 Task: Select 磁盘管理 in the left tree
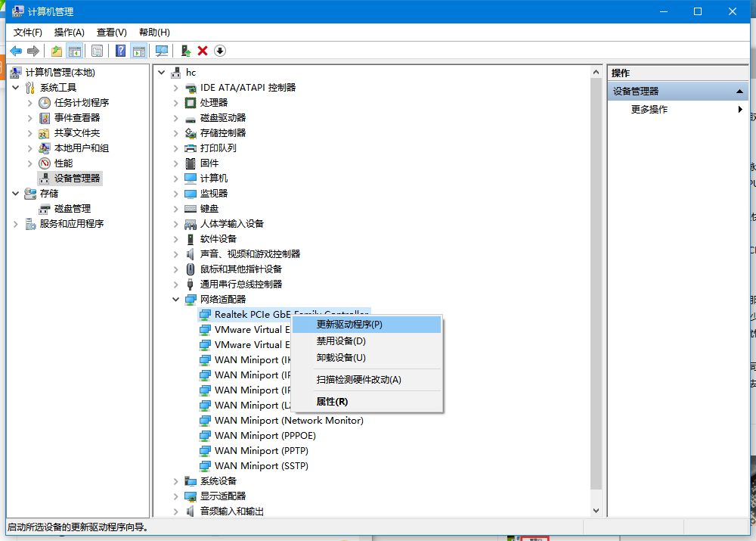point(72,209)
